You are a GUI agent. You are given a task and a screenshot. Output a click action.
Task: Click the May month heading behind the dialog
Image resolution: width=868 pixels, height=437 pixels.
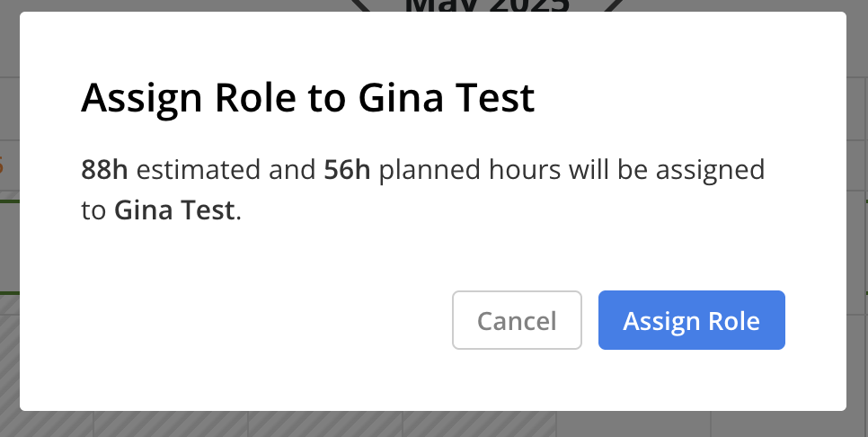tap(487, 5)
